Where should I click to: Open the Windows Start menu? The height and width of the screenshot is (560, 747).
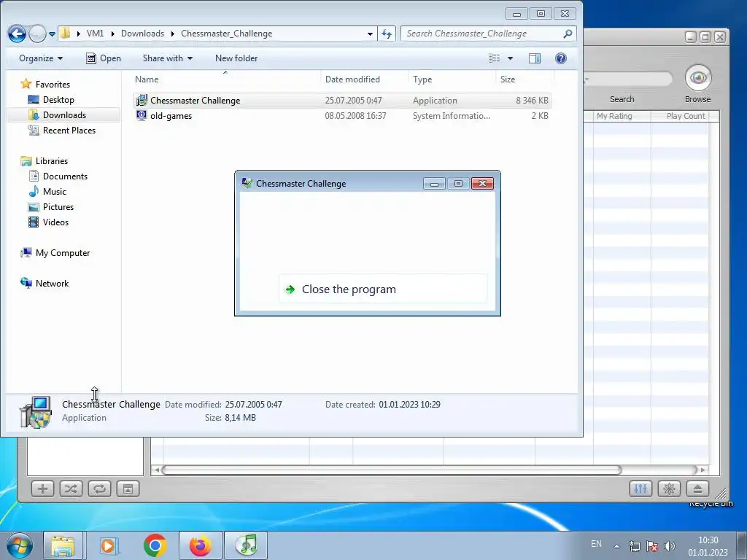click(20, 545)
